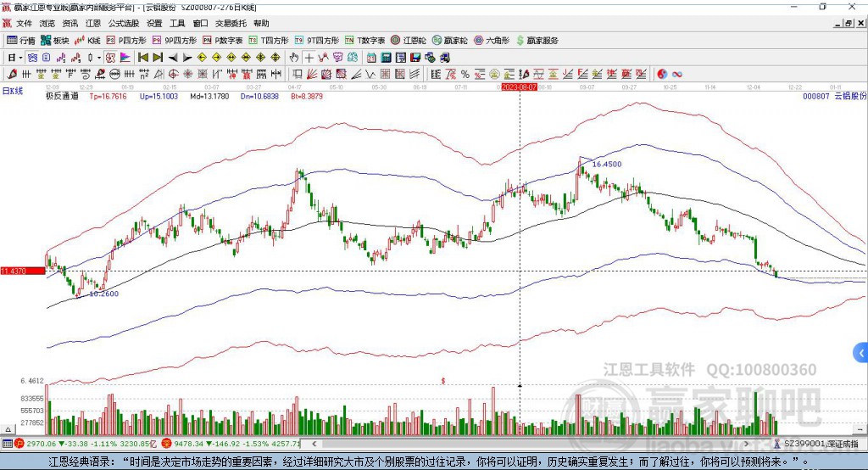Select the hand pan tool
The image size is (868, 470).
(294, 58)
